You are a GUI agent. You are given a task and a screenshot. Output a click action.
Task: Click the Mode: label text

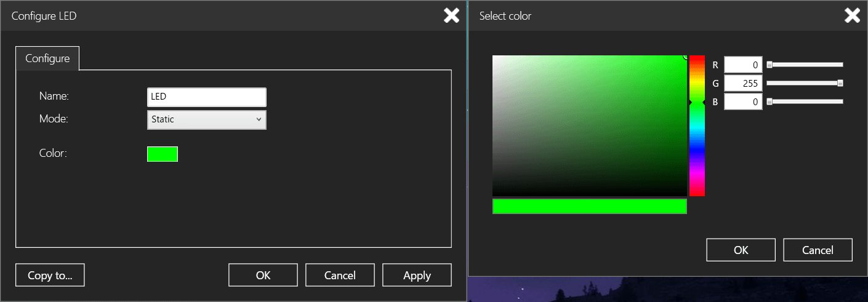[x=54, y=119]
